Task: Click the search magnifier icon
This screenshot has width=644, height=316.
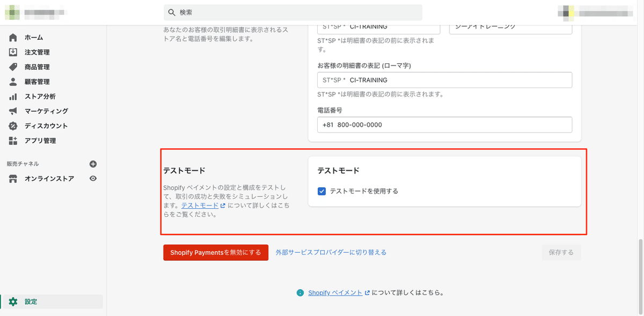Action: point(172,12)
